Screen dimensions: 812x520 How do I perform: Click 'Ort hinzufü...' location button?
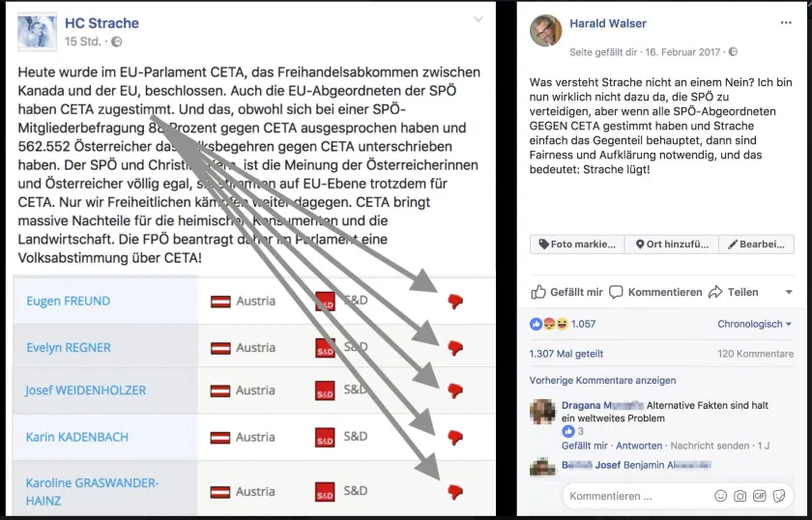coord(672,244)
